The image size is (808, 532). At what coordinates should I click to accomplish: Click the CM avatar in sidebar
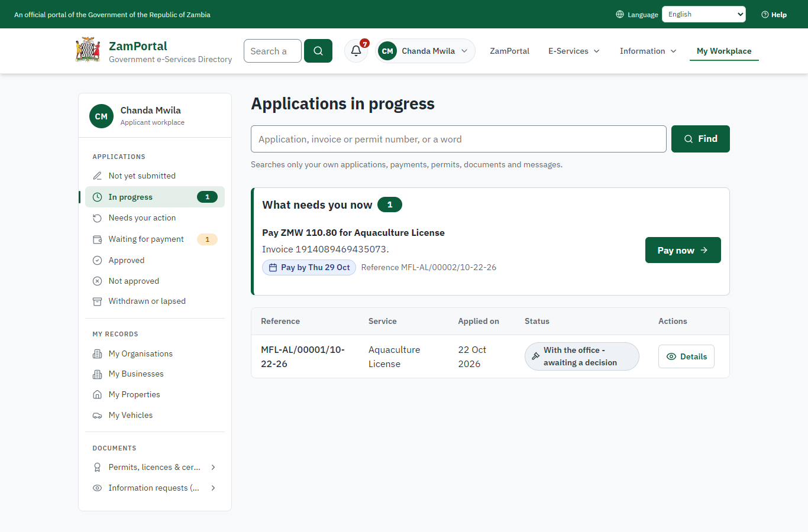(x=101, y=116)
